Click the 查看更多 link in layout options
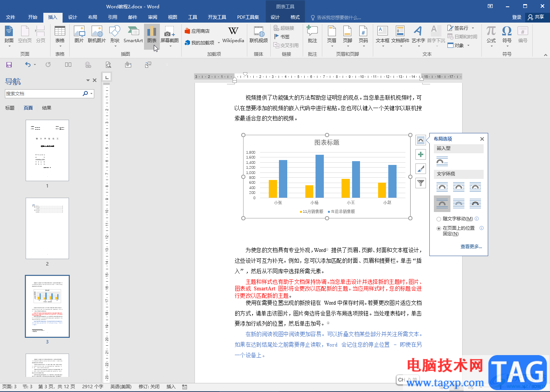The image size is (550, 392). [x=471, y=247]
